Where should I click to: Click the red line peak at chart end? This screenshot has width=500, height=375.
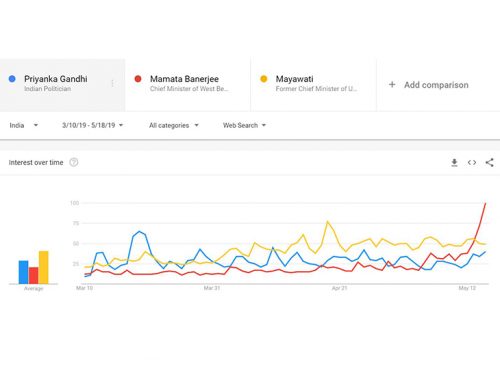click(485, 203)
